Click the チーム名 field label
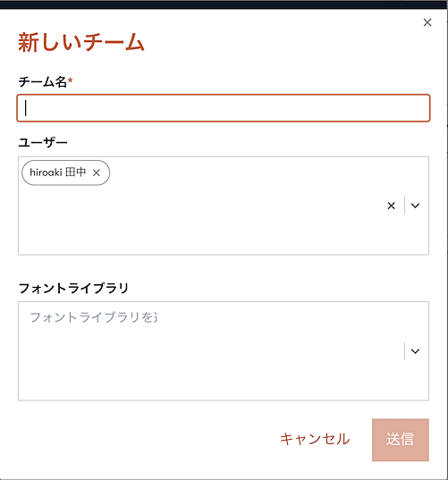The width and height of the screenshot is (448, 480). click(43, 81)
